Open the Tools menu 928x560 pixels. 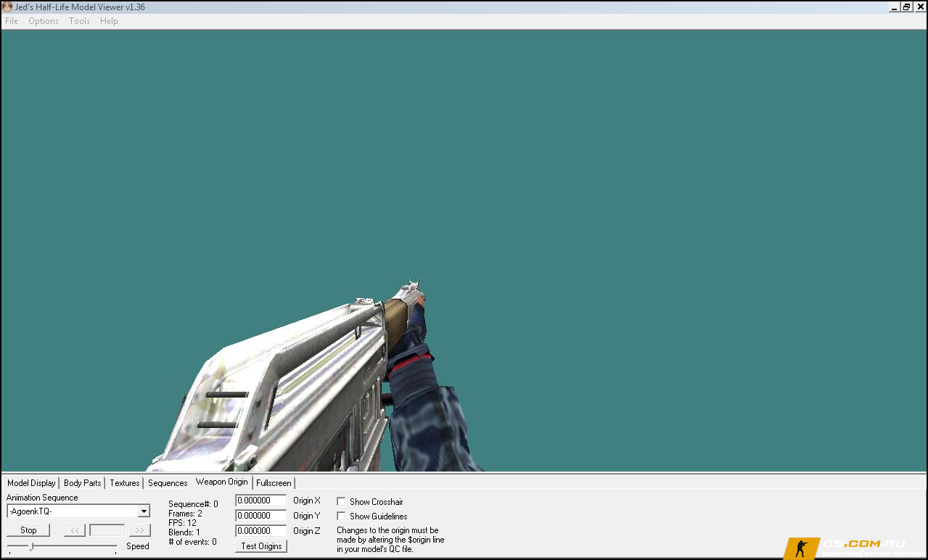coord(79,21)
